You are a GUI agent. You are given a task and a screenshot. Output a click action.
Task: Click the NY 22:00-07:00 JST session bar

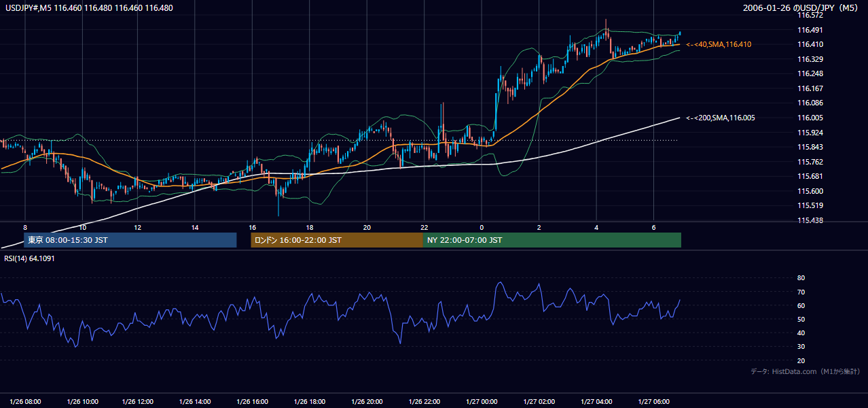point(552,240)
